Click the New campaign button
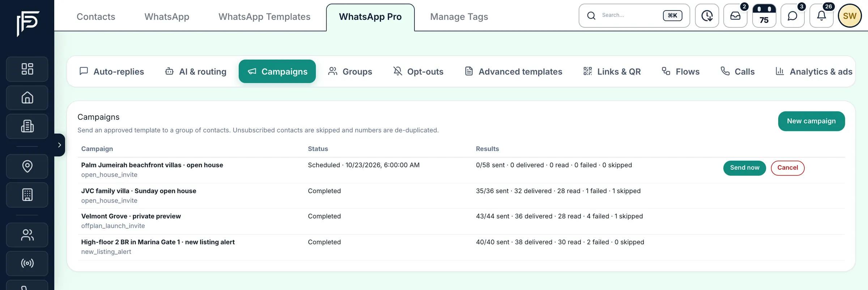The width and height of the screenshot is (868, 290). [x=811, y=121]
